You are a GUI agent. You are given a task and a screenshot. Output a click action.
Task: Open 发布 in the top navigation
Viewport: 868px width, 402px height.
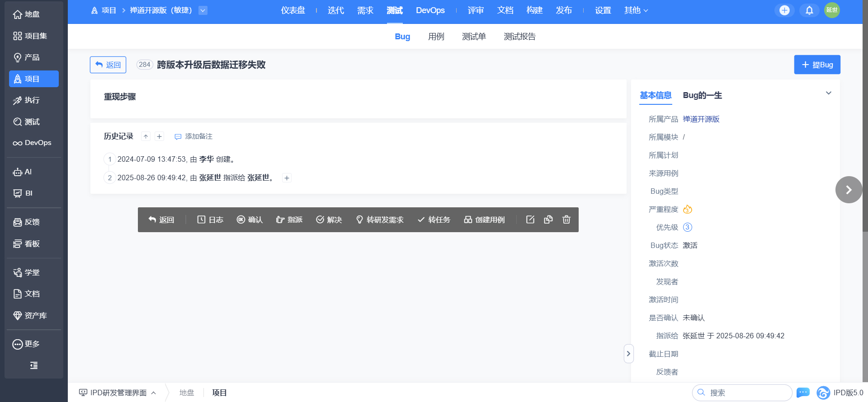click(564, 10)
